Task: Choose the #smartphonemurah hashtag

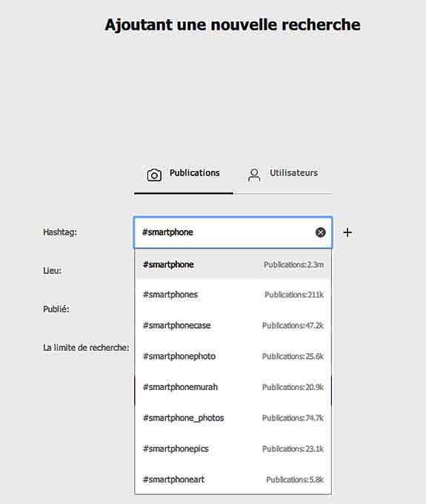Action: coord(233,387)
